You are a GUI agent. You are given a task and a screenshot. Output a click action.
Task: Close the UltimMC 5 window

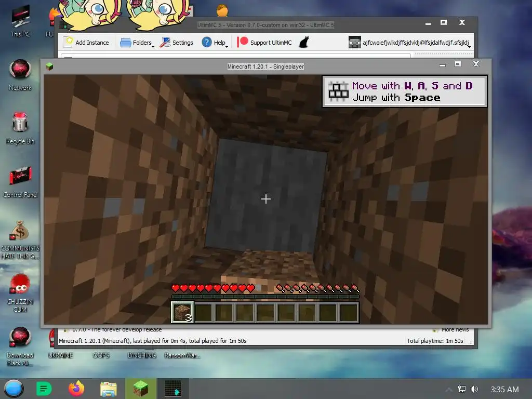pos(462,22)
